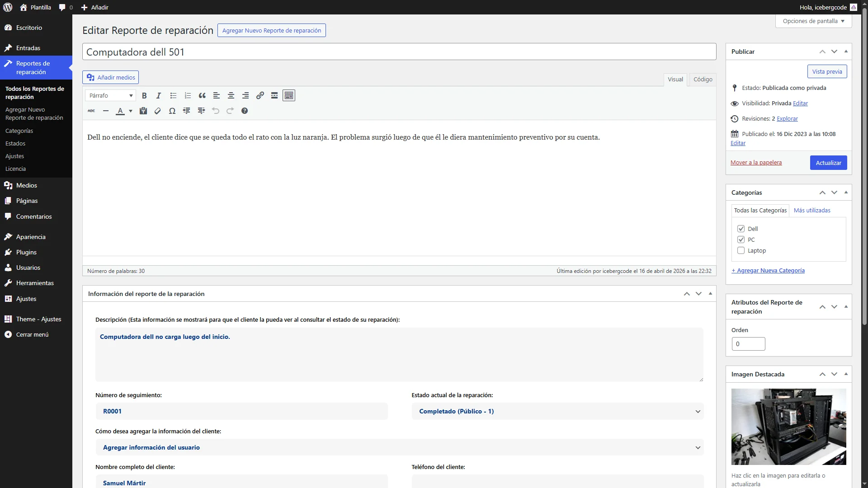Viewport: 868px width, 488px height.
Task: Uncheck the PC category checkbox
Action: tap(741, 239)
